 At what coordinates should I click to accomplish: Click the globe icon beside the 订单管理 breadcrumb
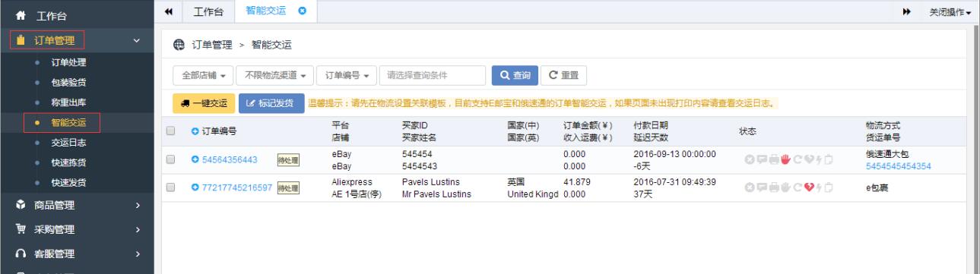tap(178, 46)
